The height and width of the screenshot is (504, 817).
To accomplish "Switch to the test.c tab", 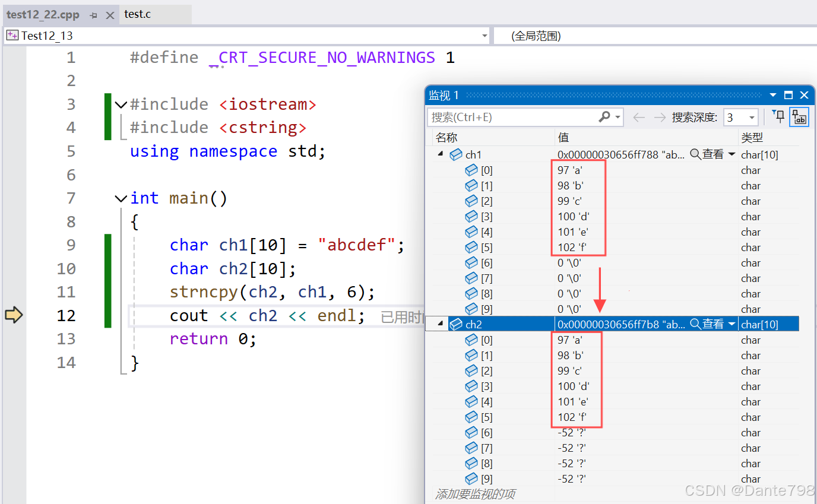I will [x=138, y=14].
